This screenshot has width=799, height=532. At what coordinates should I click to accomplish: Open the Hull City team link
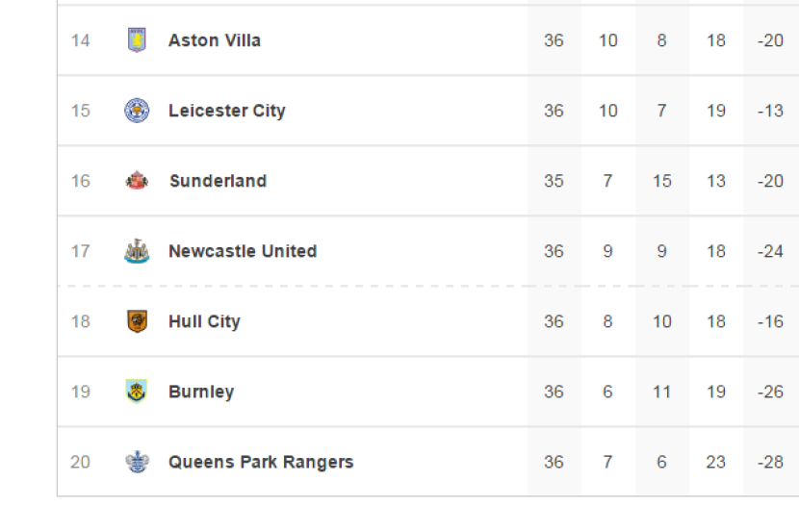click(x=204, y=321)
